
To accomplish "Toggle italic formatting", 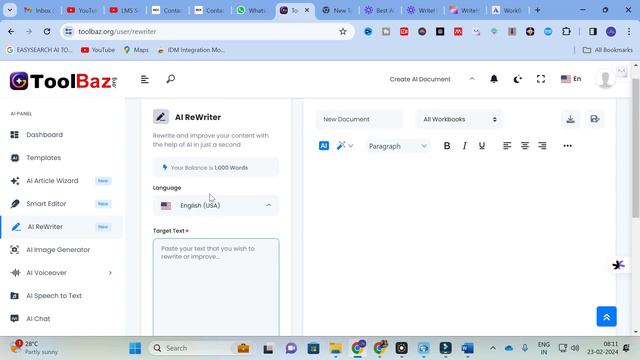I will pos(464,146).
